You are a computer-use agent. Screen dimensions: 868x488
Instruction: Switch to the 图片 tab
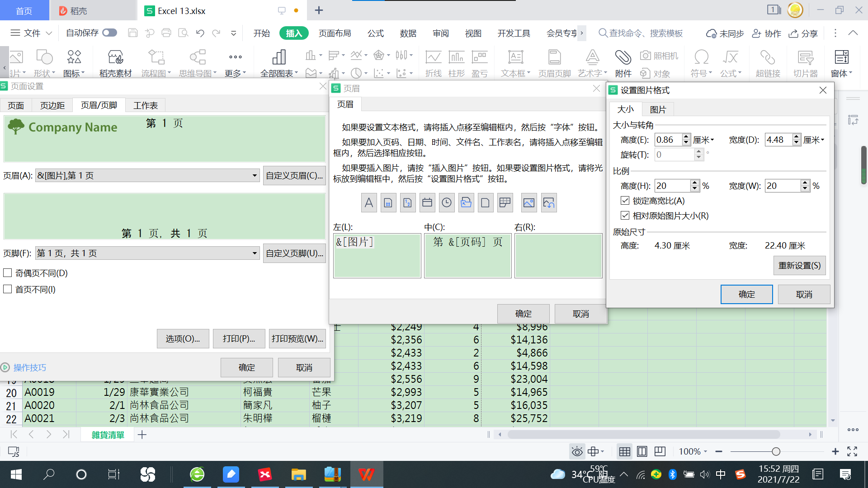(658, 109)
